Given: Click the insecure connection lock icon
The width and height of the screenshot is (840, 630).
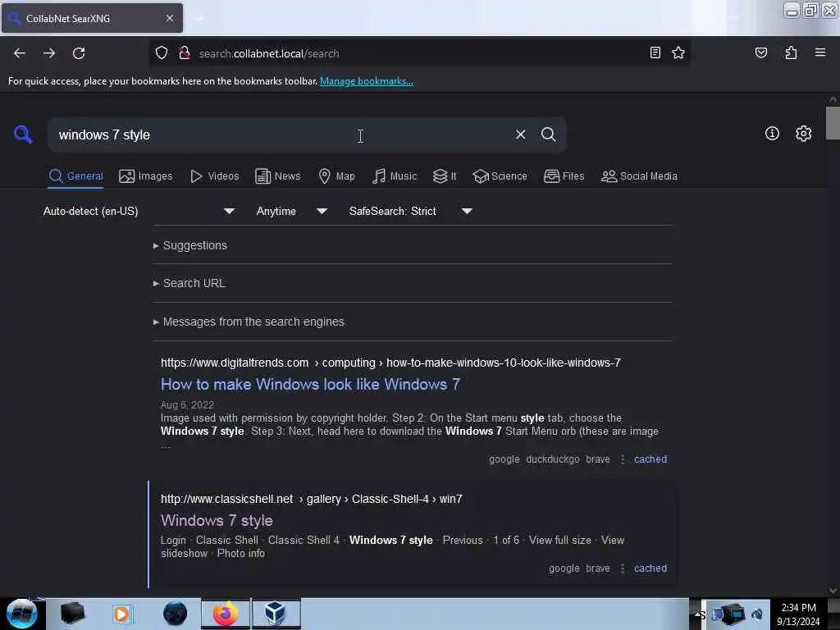Looking at the screenshot, I should coord(185,53).
